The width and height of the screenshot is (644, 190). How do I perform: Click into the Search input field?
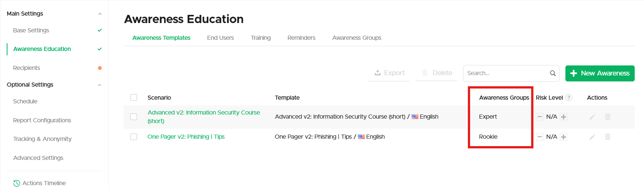507,73
